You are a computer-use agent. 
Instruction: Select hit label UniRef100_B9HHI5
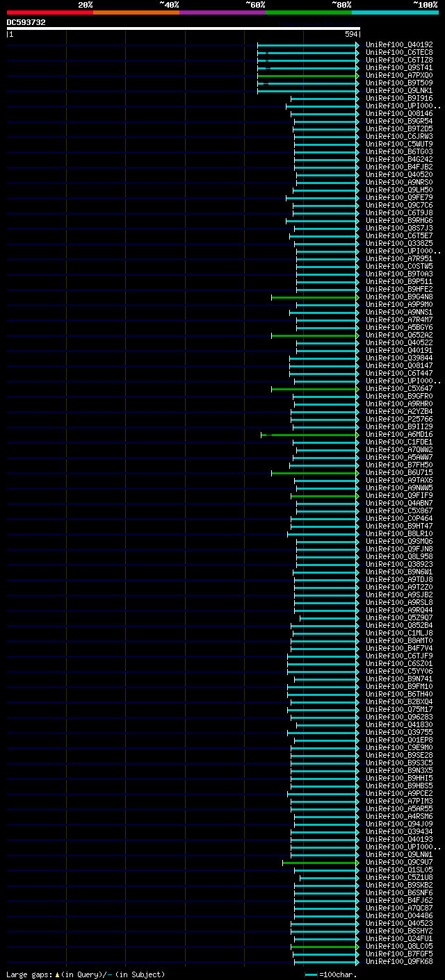point(399,778)
